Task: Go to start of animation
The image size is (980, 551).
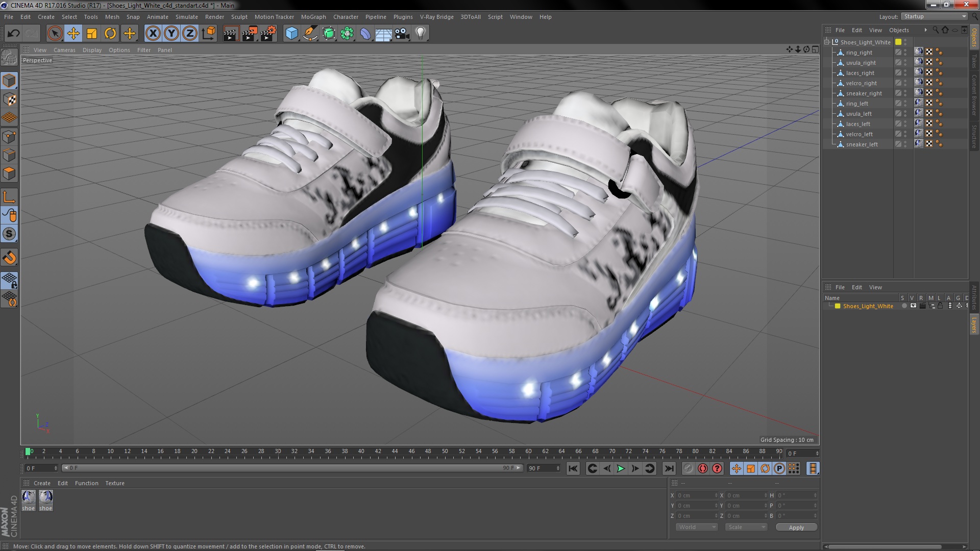Action: click(573, 468)
